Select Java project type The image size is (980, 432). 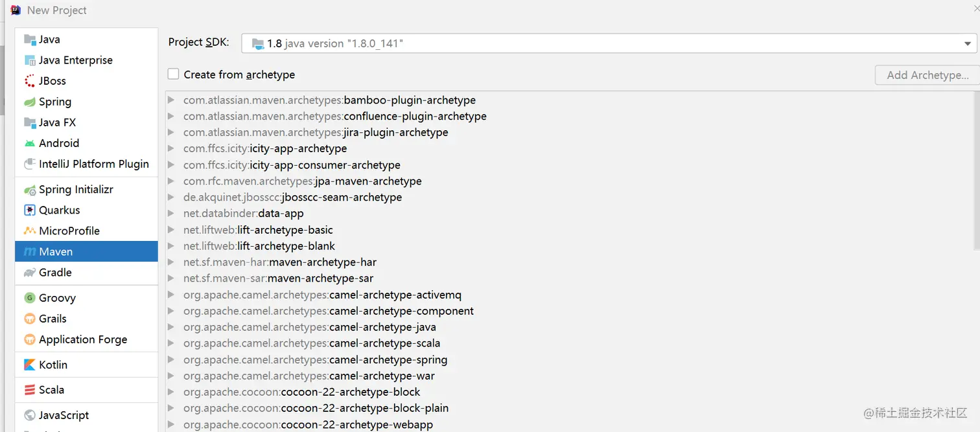click(86, 40)
